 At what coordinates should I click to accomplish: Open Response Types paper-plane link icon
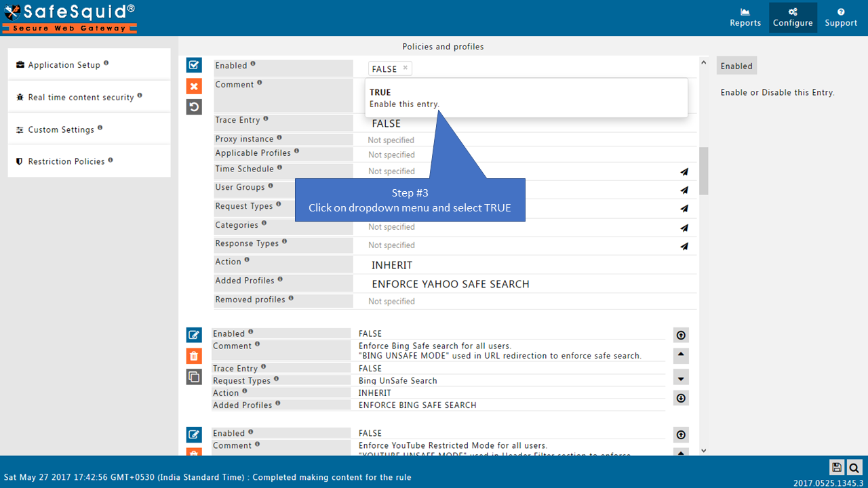click(684, 246)
